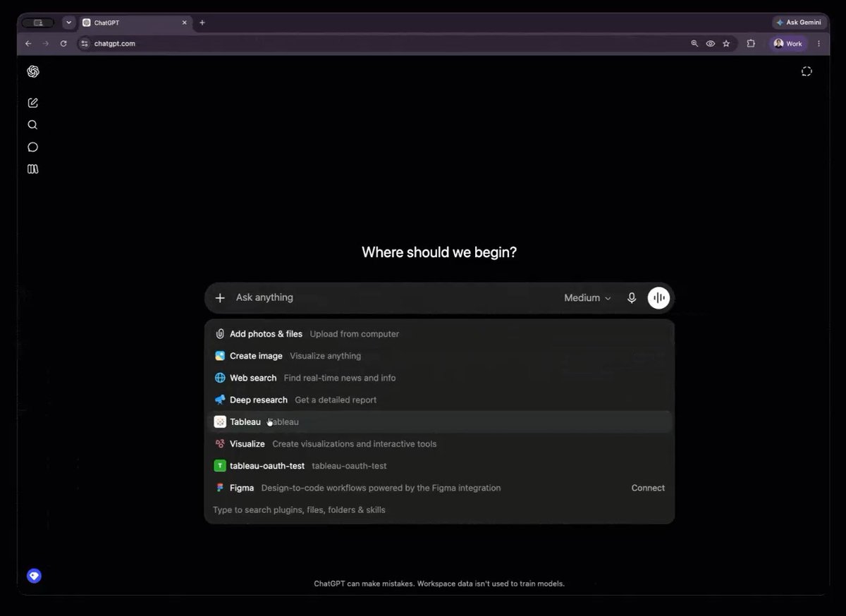The height and width of the screenshot is (616, 846).
Task: Click the Create image picture icon
Action: 220,356
